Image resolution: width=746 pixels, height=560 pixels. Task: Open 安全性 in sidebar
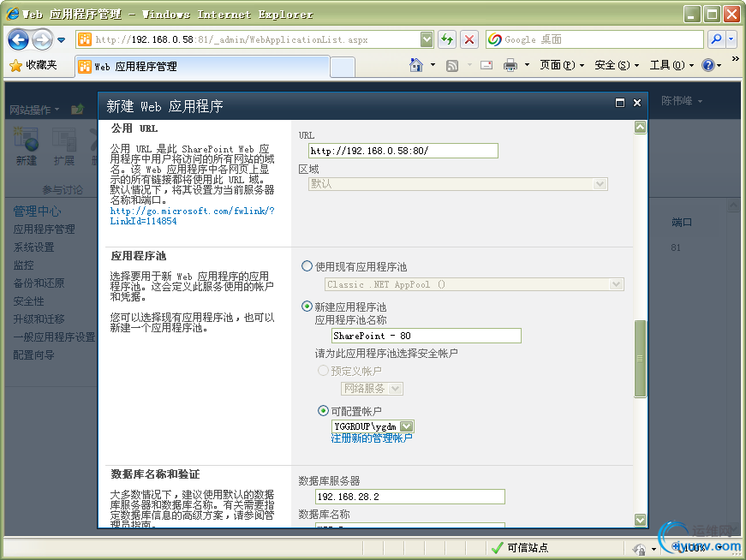coord(28,301)
